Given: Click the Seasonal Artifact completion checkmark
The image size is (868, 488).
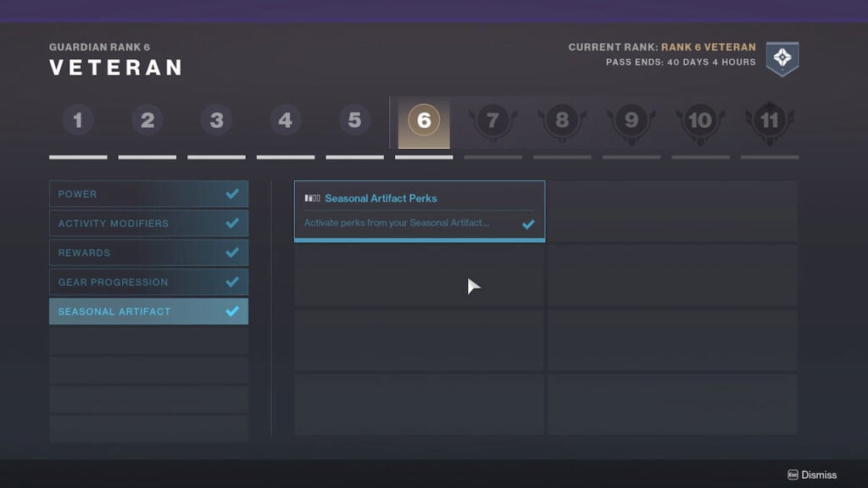Looking at the screenshot, I should click(232, 311).
